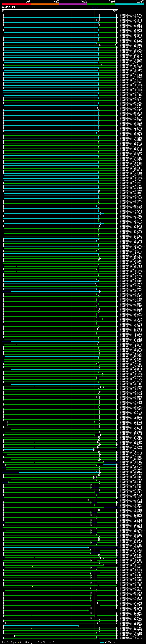Select hit UniRef100_Q4CU61

[131, 550]
